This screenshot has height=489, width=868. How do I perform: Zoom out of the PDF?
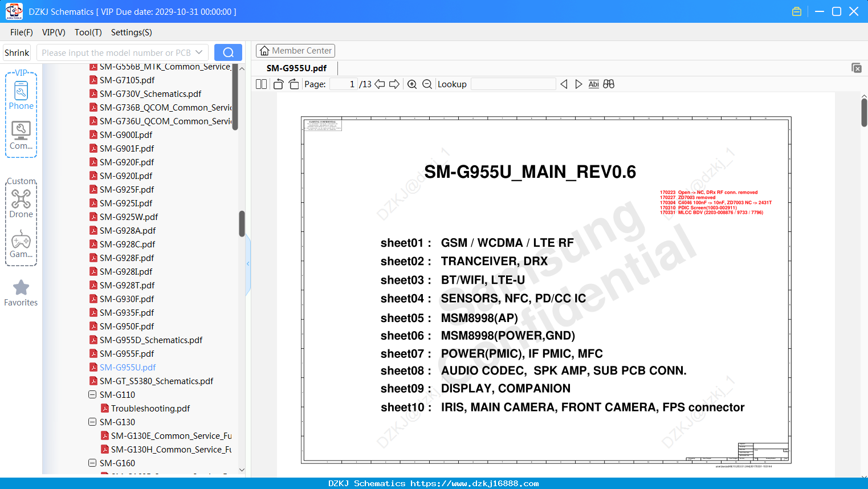pyautogui.click(x=427, y=84)
